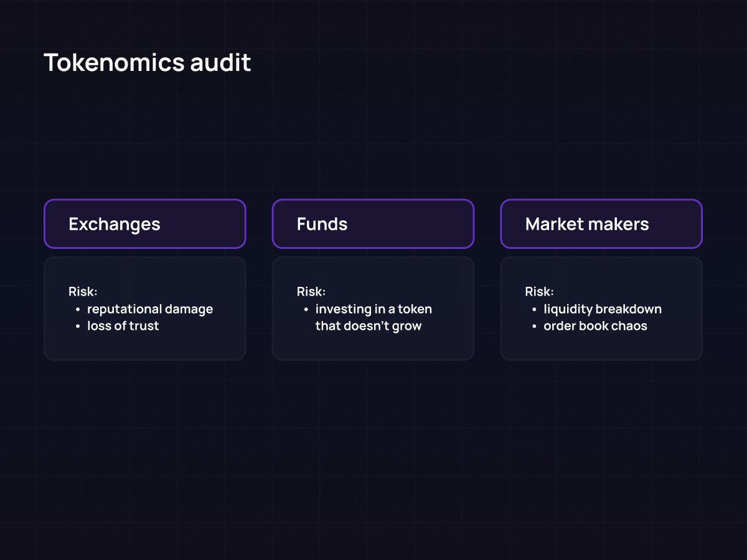This screenshot has width=747, height=560.
Task: Select the "reputational damage" bullet text
Action: pos(150,309)
